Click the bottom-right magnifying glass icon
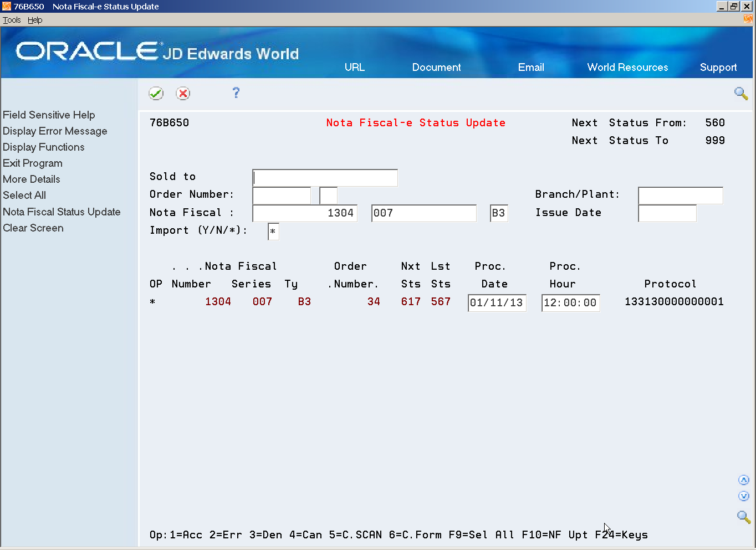 (x=743, y=517)
